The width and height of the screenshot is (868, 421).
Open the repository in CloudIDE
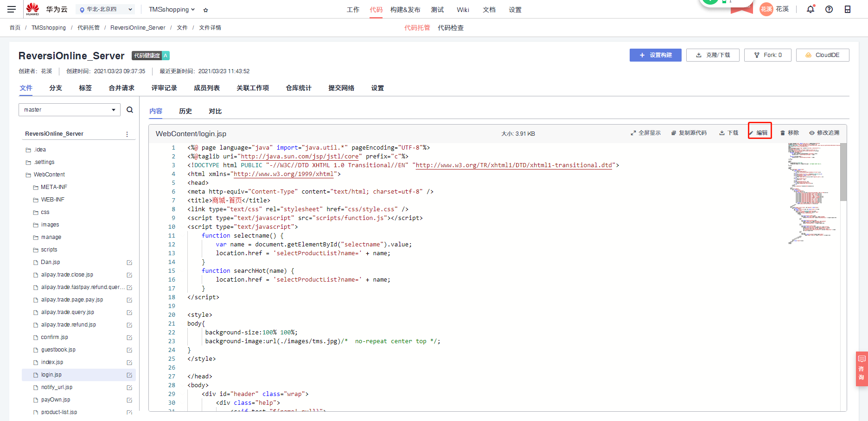pyautogui.click(x=823, y=55)
